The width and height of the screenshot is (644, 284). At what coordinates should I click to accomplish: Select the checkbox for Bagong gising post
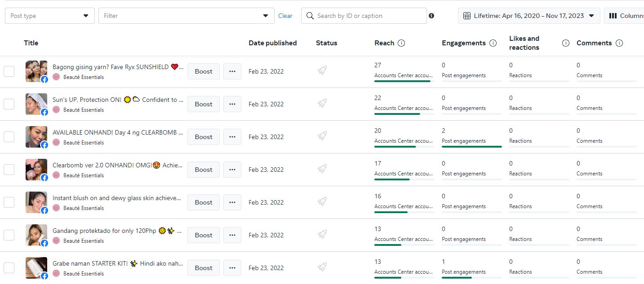coord(9,71)
